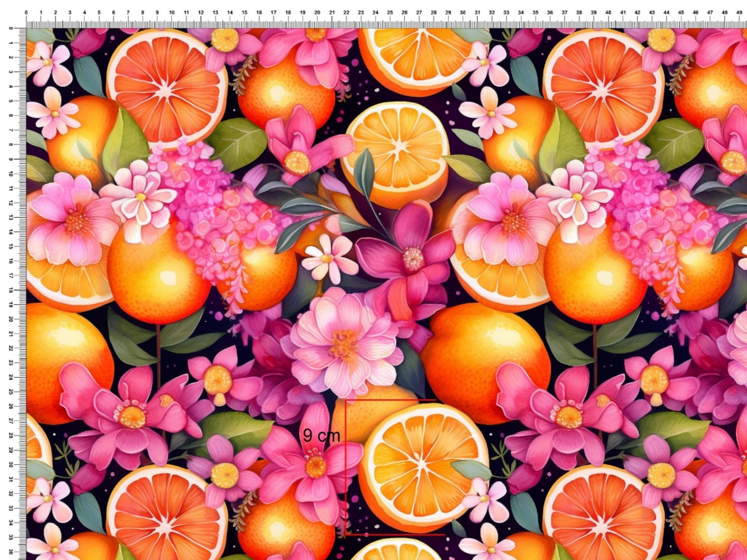
Task: Click the number 5 on the top ruler
Action: click(99, 12)
